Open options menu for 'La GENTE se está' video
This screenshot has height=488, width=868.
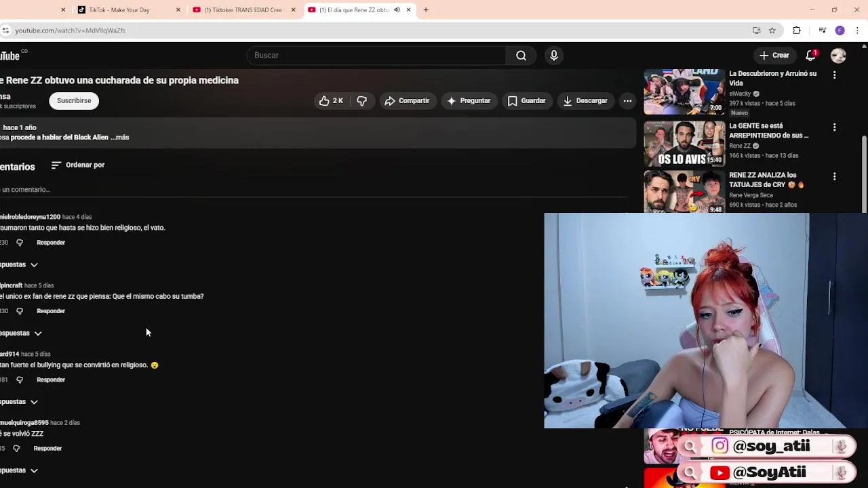click(834, 127)
